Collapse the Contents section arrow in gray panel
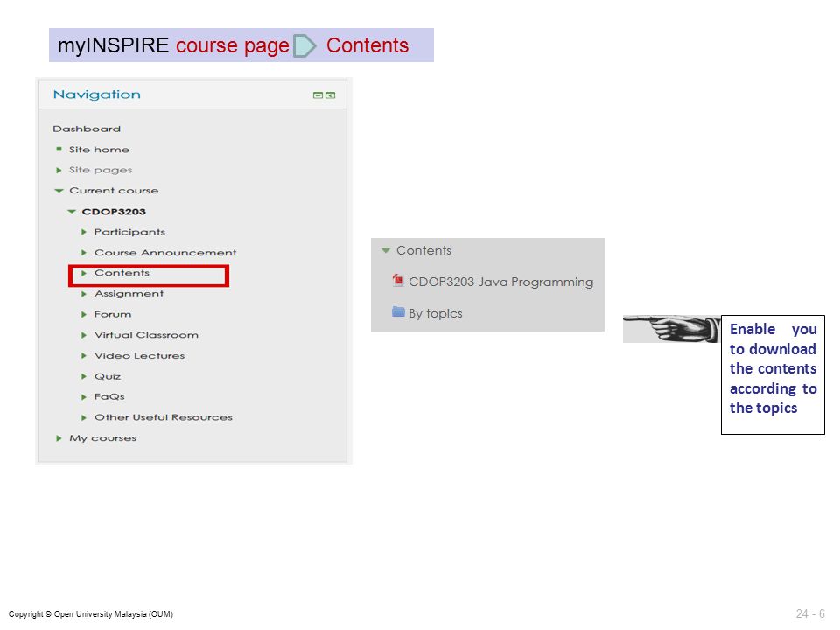This screenshot has height=630, width=840. click(x=385, y=250)
